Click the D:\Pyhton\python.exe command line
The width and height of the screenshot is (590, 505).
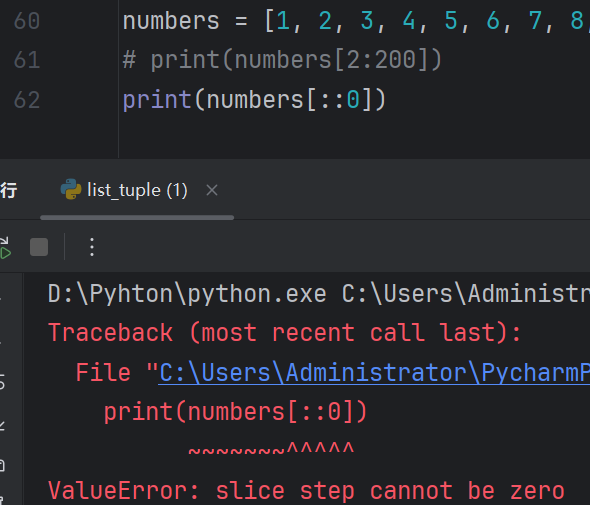(x=319, y=294)
